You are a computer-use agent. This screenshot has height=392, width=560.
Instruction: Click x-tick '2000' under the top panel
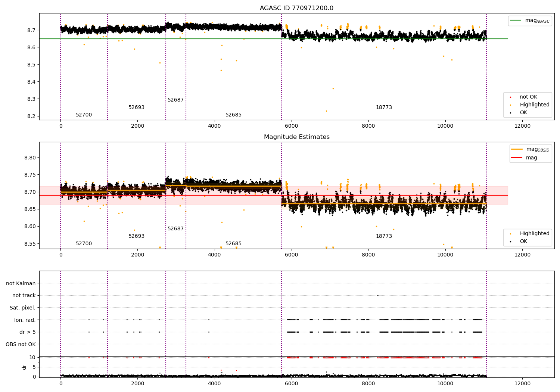[137, 126]
